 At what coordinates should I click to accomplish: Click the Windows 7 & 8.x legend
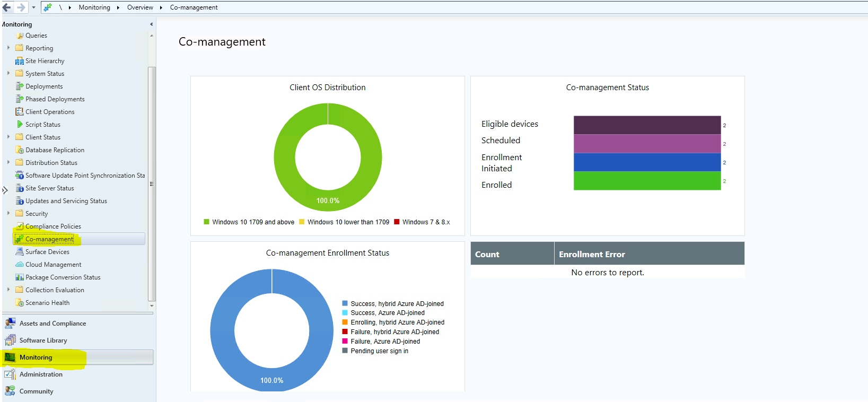[422, 222]
